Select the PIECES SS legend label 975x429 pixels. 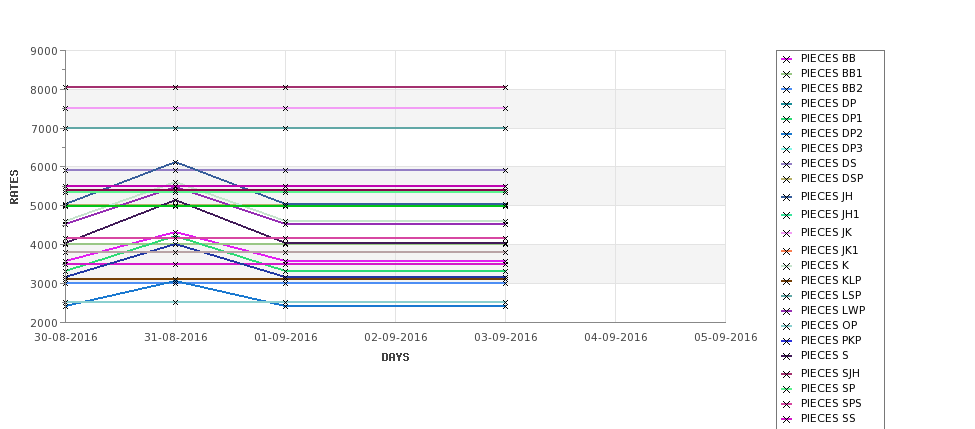click(828, 418)
